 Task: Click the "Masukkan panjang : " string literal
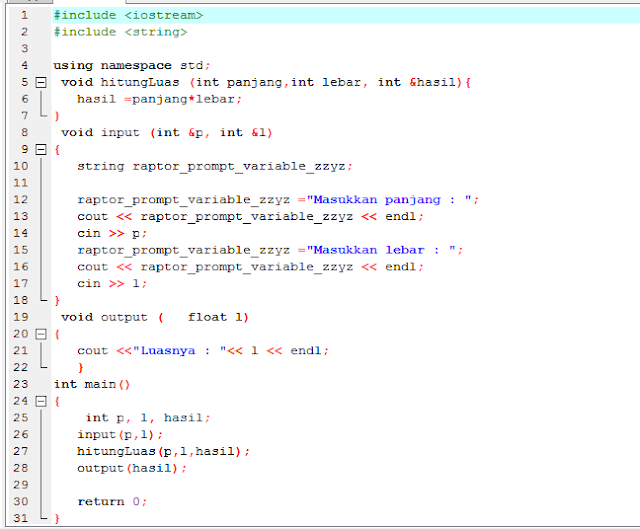(x=389, y=200)
